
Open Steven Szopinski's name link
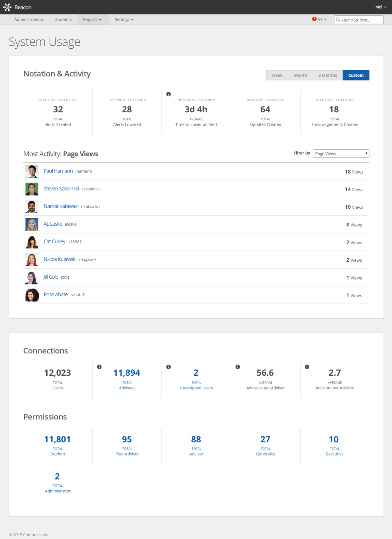point(61,188)
